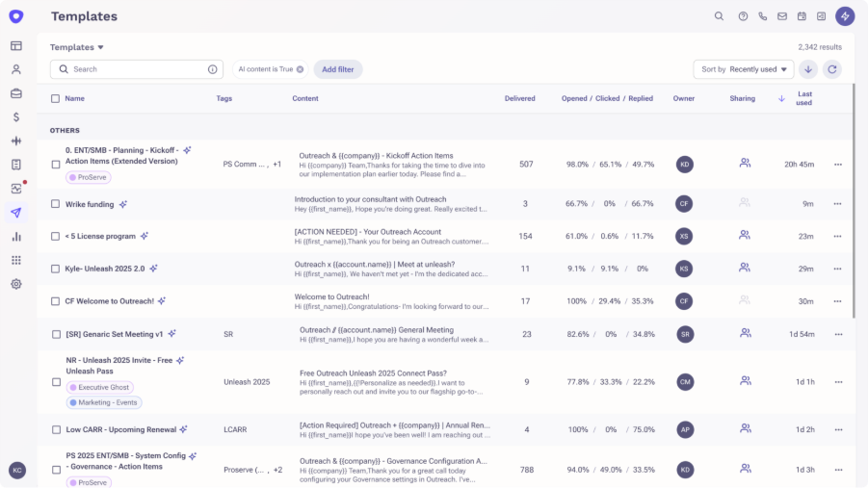
Task: Open the audio waveform icon in sidebar
Action: pos(16,141)
